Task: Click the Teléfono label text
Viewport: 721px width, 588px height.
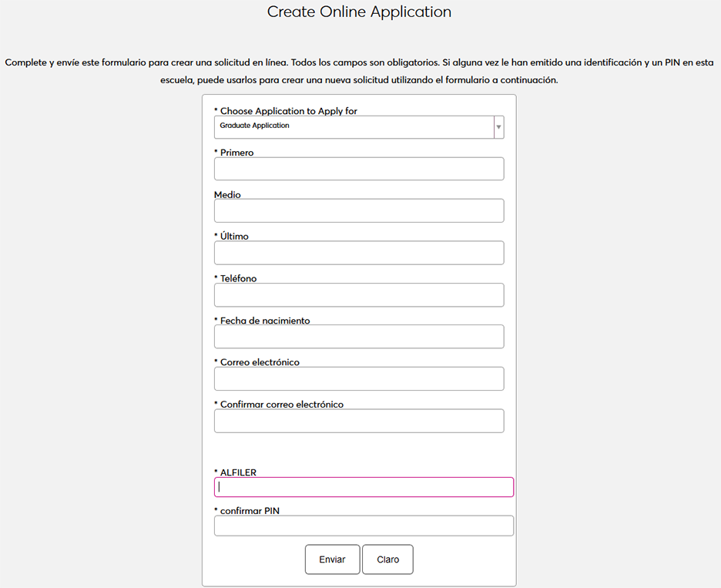Action: [x=238, y=278]
